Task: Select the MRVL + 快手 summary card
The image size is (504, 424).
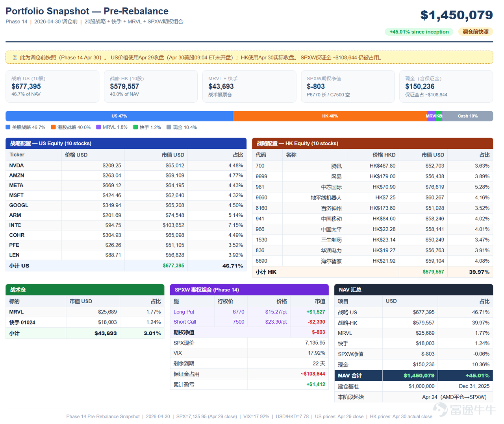Action: point(249,87)
